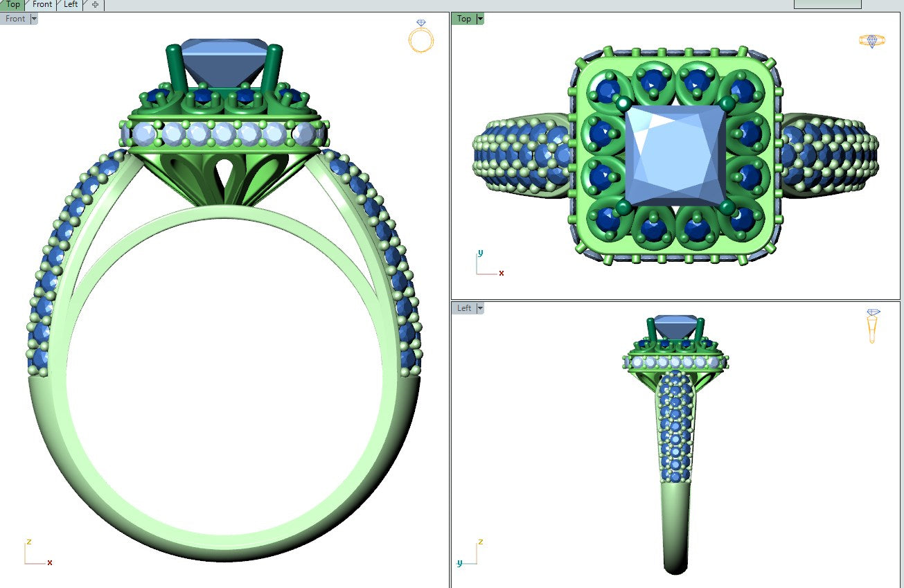
Task: Expand the Left viewport dropdown arrow
Action: (x=479, y=308)
